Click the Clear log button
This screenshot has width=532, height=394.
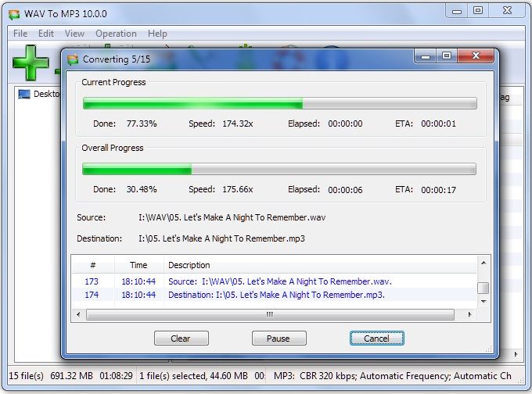[182, 338]
